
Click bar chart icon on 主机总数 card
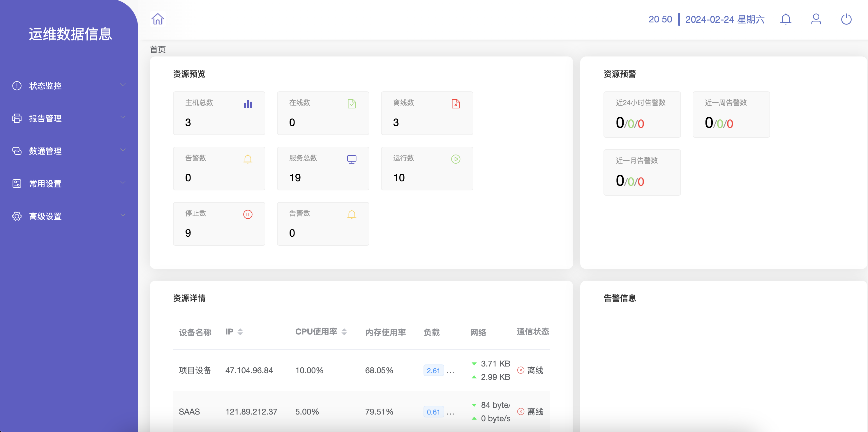248,104
